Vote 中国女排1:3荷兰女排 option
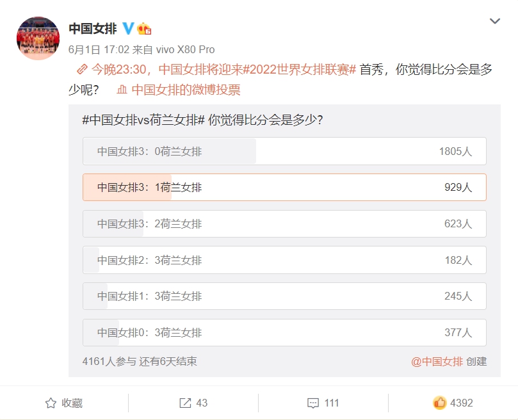This screenshot has height=420, width=518. pyautogui.click(x=284, y=296)
